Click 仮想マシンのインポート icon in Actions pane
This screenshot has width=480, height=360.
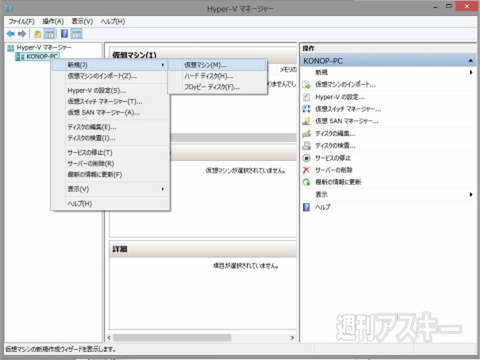coord(306,85)
